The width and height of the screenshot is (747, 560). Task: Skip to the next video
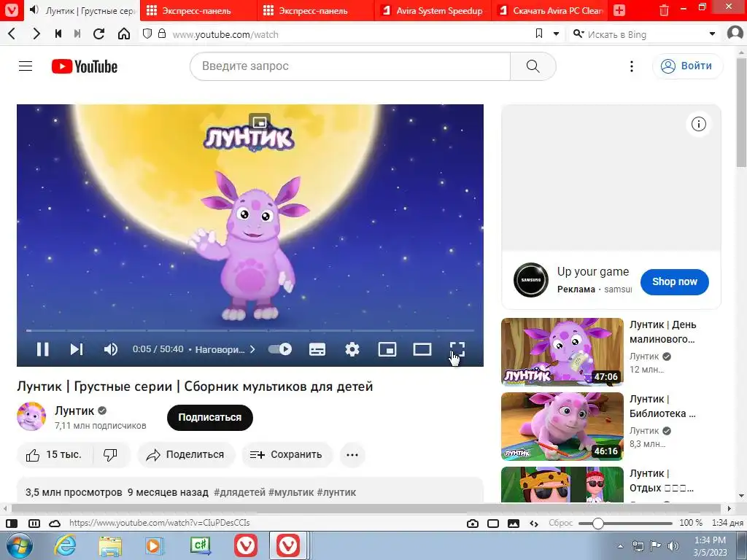[77, 349]
